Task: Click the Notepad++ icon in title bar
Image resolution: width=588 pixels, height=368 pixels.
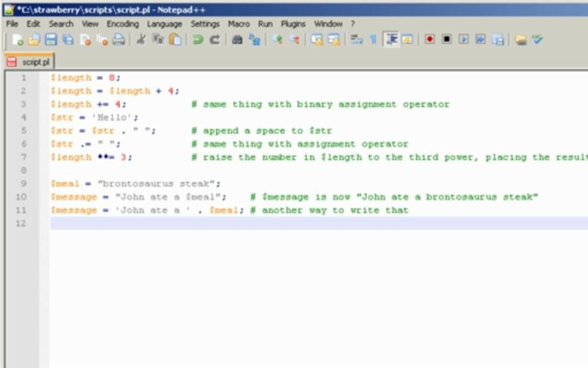Action: click(x=9, y=10)
